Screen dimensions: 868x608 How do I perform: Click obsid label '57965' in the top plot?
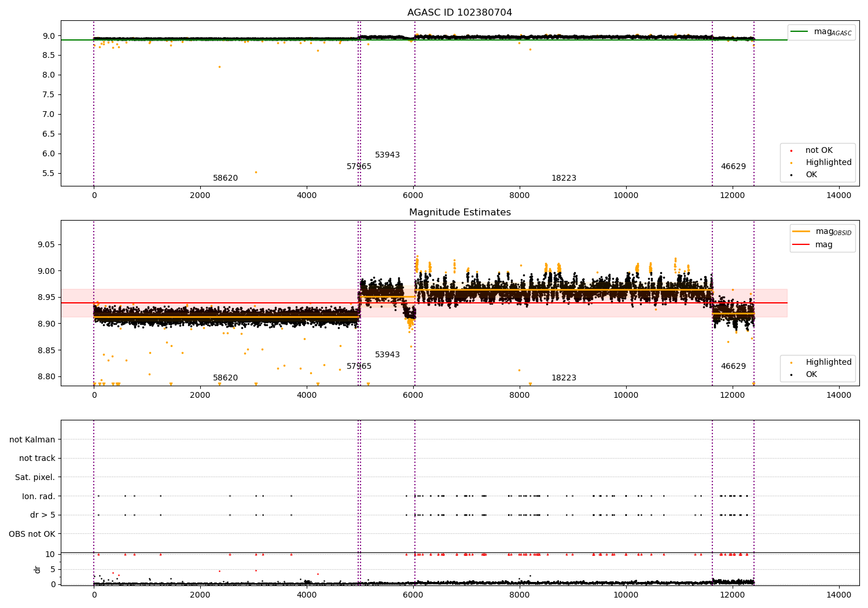(x=359, y=167)
